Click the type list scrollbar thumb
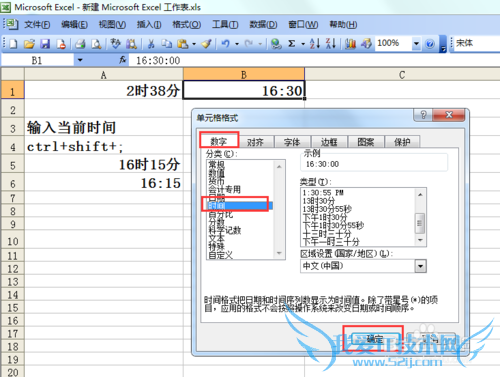Image resolution: width=500 pixels, height=377 pixels. pos(420,223)
